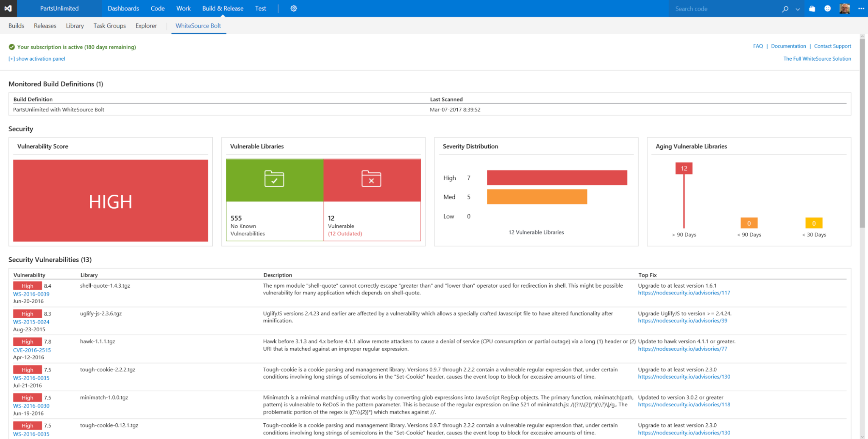Open the Documentation link
868x439 pixels.
pyautogui.click(x=788, y=46)
